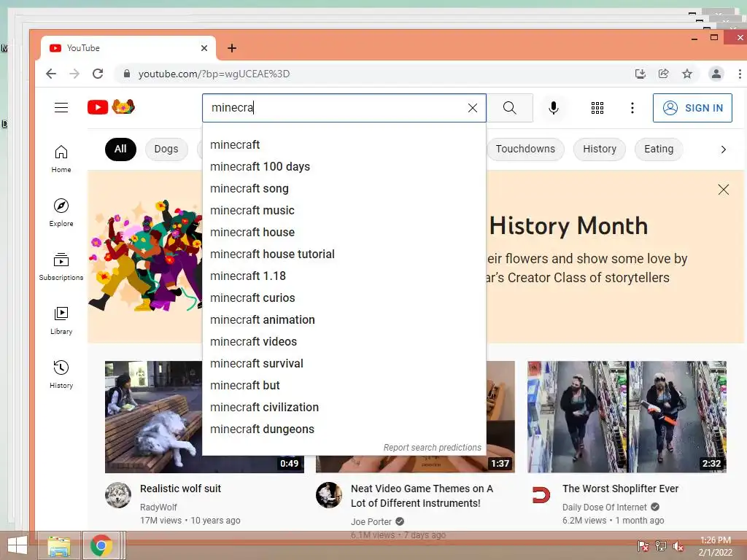
Task: Go back with the browser back arrow
Action: (x=51, y=74)
